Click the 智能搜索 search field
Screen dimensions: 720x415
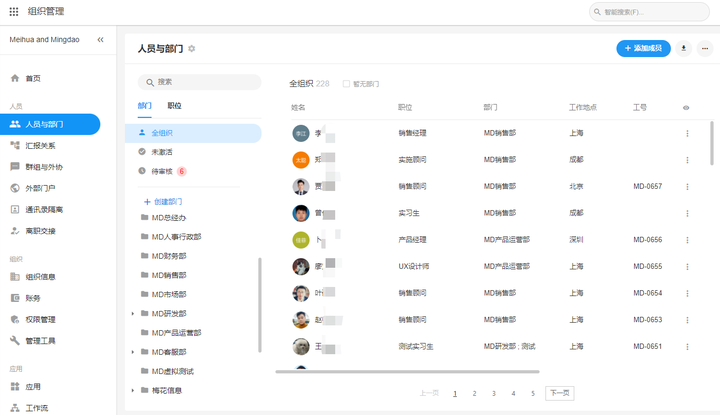pyautogui.click(x=649, y=12)
